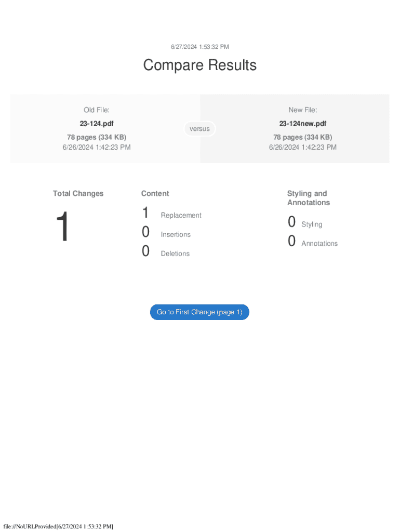Select the Compare Results heading
Image resolution: width=400 pixels, height=532 pixels.
pyautogui.click(x=199, y=65)
